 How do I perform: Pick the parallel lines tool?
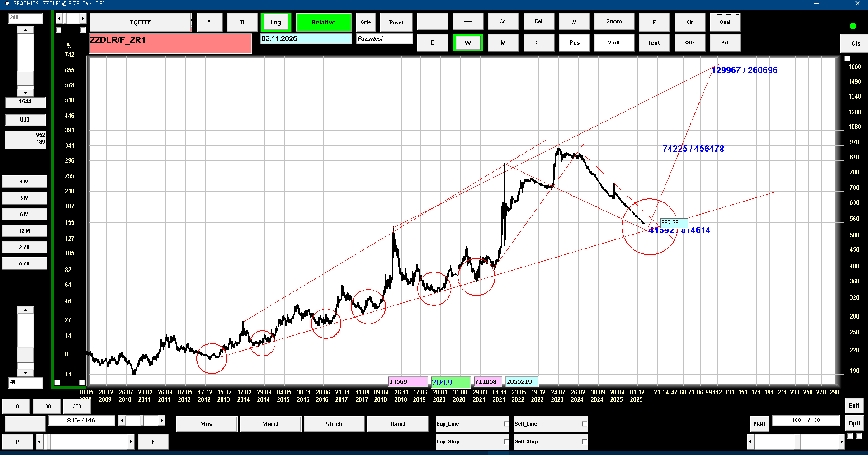574,22
